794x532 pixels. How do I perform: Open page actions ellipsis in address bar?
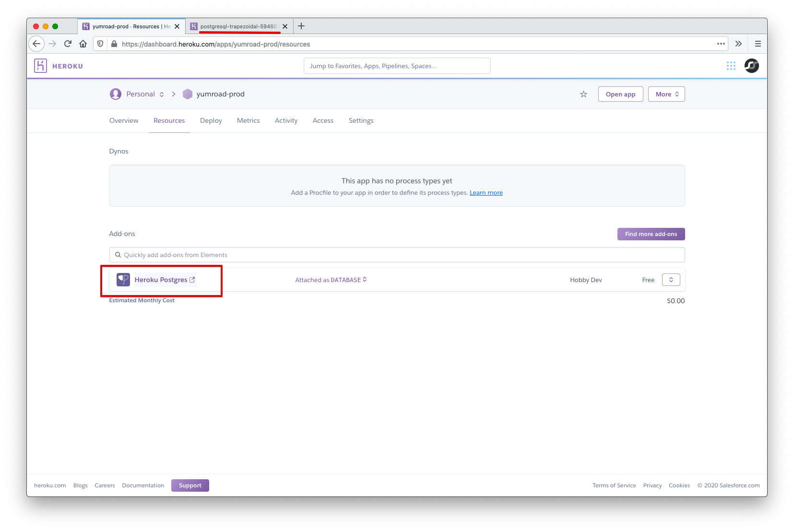point(721,44)
